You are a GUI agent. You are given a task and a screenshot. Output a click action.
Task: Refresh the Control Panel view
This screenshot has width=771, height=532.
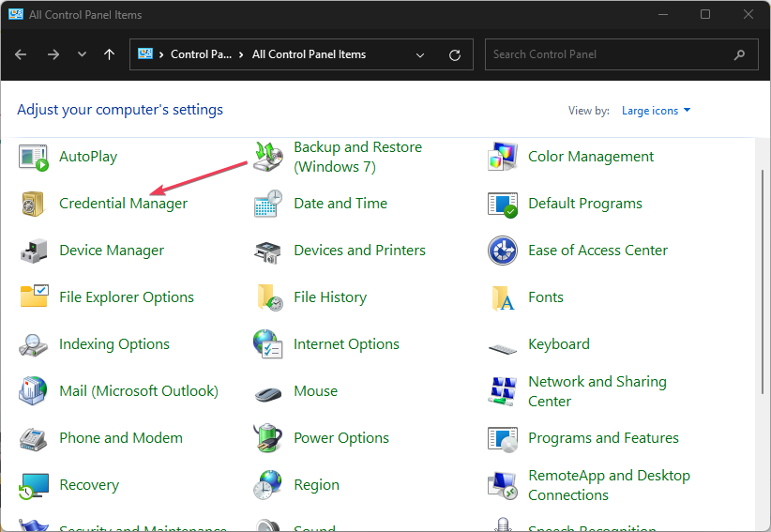(x=455, y=54)
